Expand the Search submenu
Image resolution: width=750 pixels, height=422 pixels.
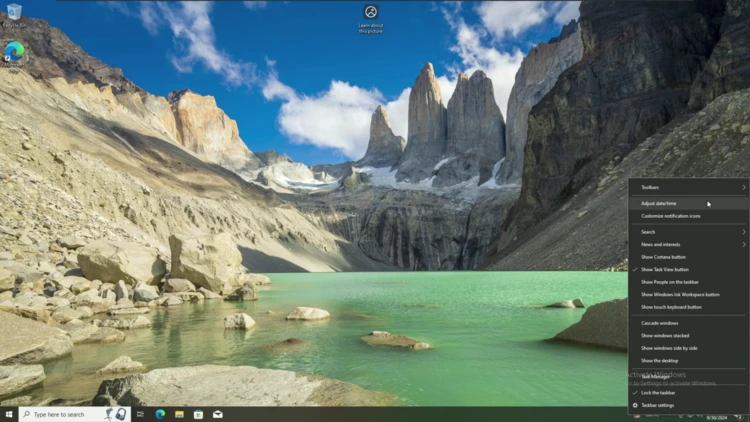pyautogui.click(x=688, y=232)
